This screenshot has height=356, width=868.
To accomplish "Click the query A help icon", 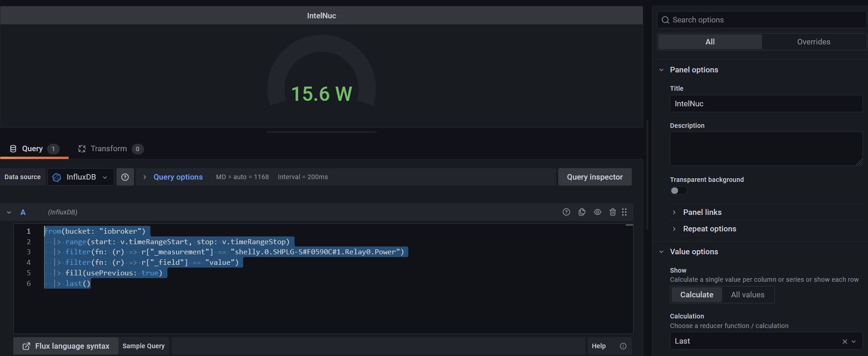I will [x=566, y=212].
